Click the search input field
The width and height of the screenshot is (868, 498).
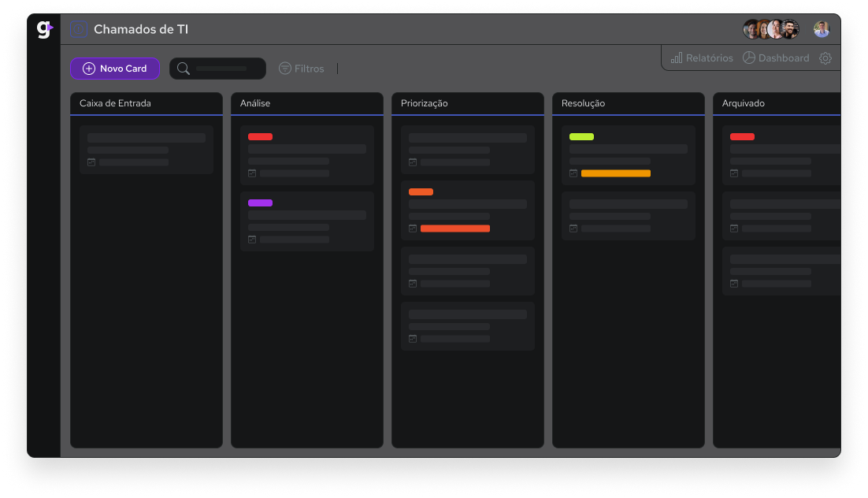[222, 69]
